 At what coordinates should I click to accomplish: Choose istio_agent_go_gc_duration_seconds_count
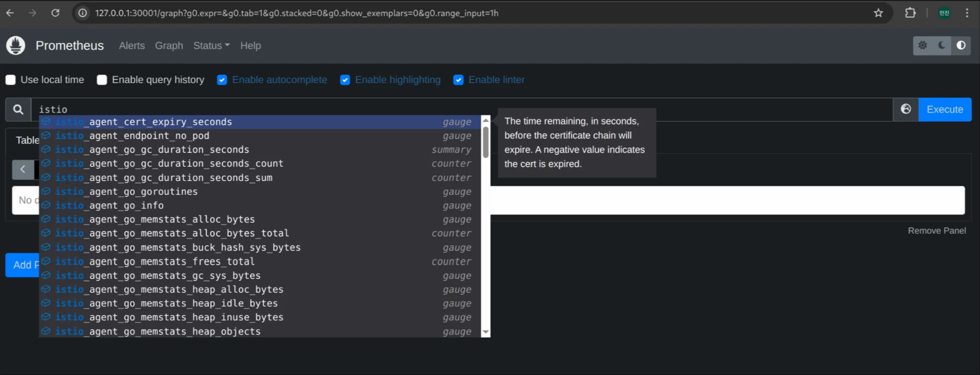[260, 163]
